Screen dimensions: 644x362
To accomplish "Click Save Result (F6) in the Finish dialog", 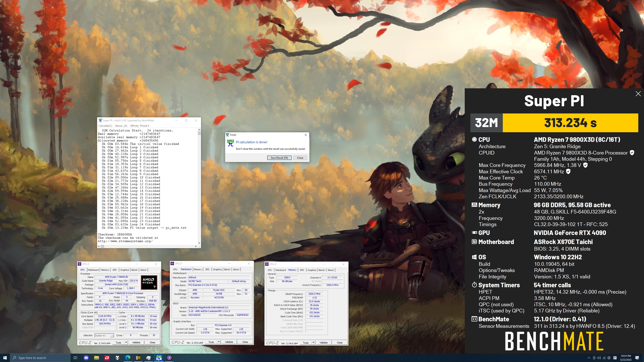I will [x=279, y=158].
